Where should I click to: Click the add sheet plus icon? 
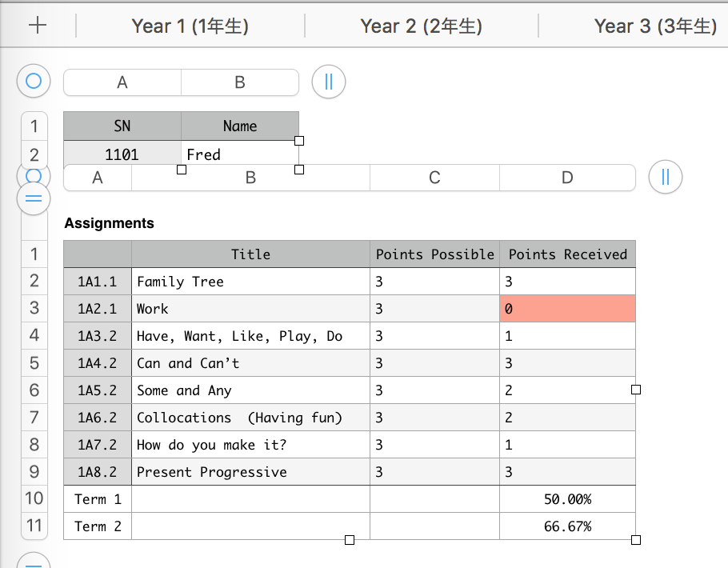pyautogui.click(x=38, y=25)
